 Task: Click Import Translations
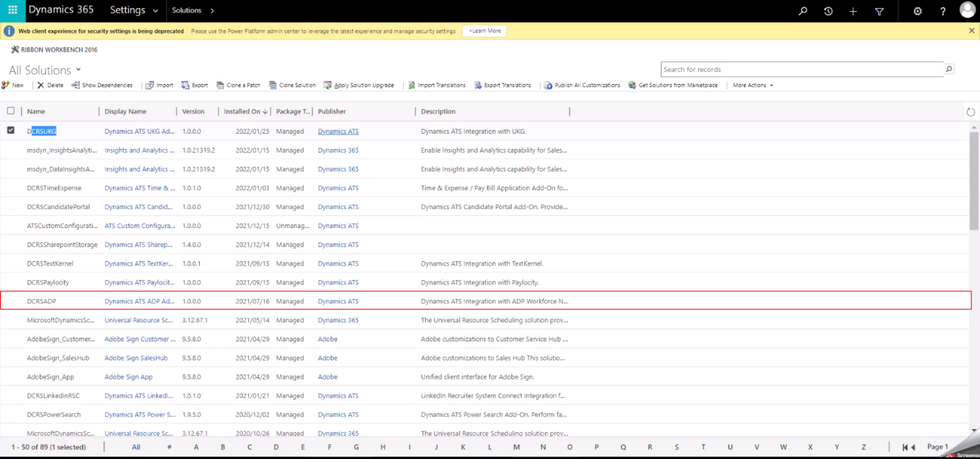point(437,85)
